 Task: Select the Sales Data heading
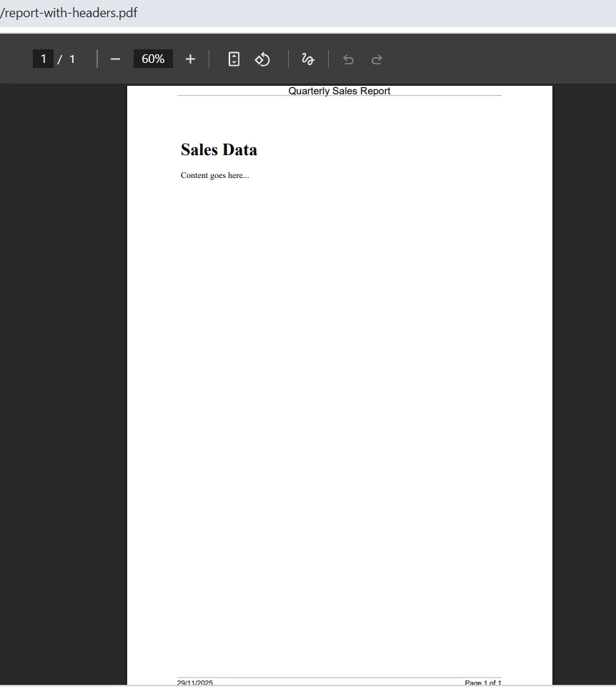point(219,149)
